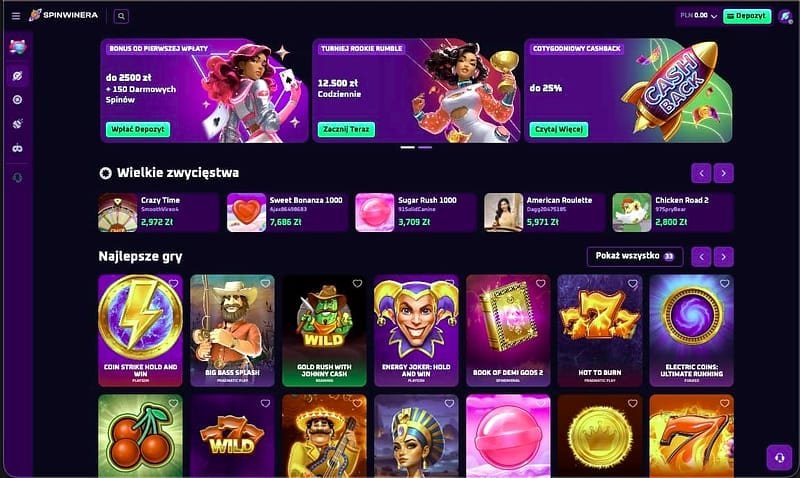Go to previous Najlepsze gry page

point(702,257)
